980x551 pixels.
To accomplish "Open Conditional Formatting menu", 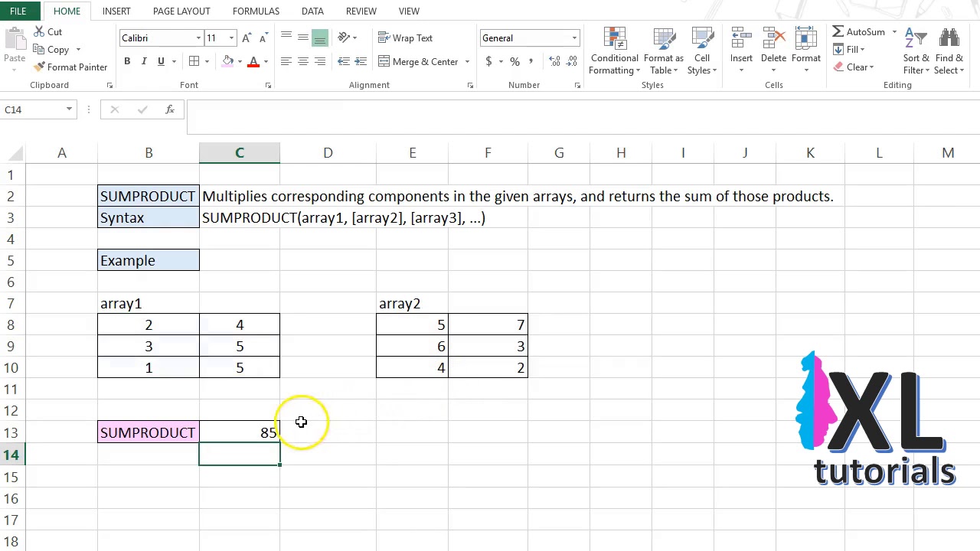I will (x=614, y=51).
